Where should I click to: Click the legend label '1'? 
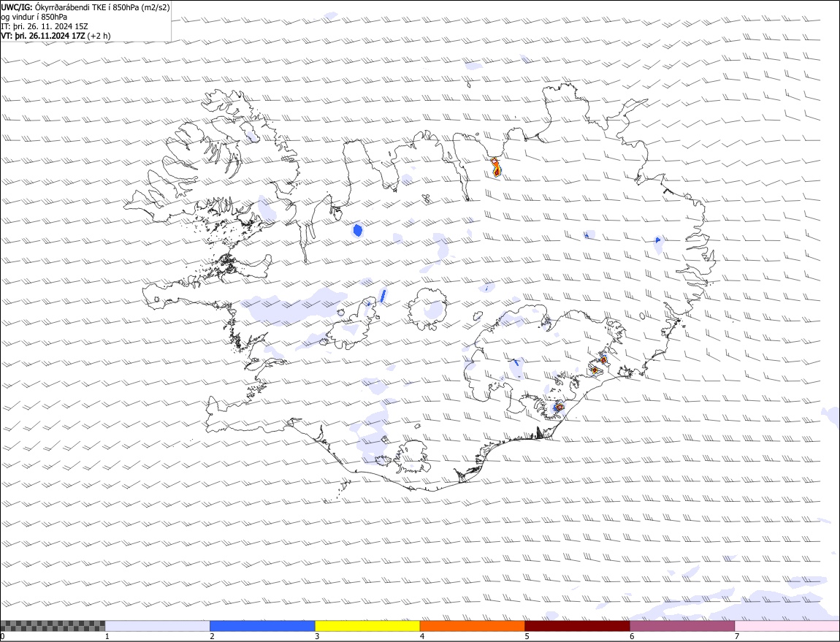point(107,637)
